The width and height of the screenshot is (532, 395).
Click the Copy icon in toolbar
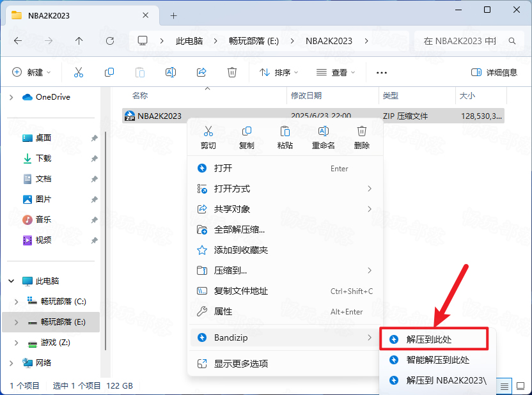pyautogui.click(x=109, y=72)
